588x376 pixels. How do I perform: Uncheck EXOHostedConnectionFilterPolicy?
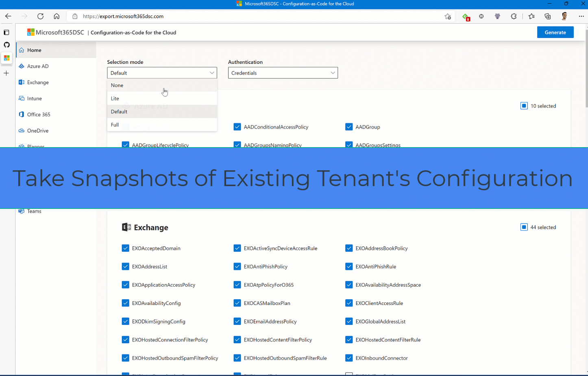tap(125, 340)
